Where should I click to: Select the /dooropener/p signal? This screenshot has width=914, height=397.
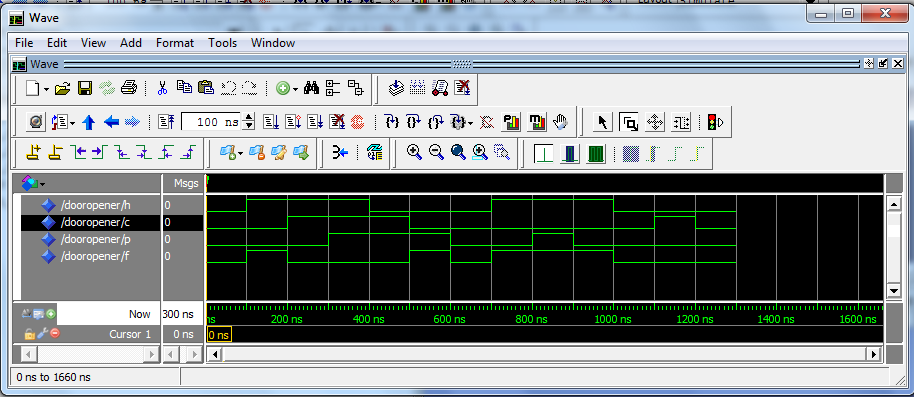point(96,239)
